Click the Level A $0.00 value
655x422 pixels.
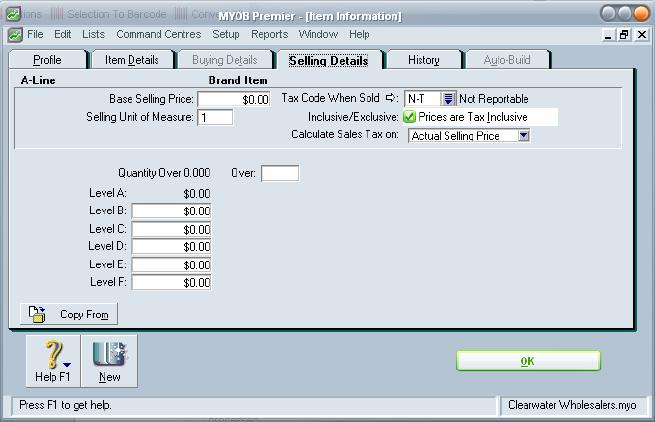196,193
